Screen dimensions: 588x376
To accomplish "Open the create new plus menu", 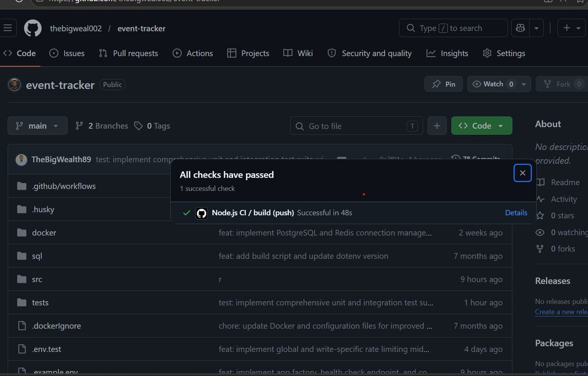I will (x=572, y=28).
